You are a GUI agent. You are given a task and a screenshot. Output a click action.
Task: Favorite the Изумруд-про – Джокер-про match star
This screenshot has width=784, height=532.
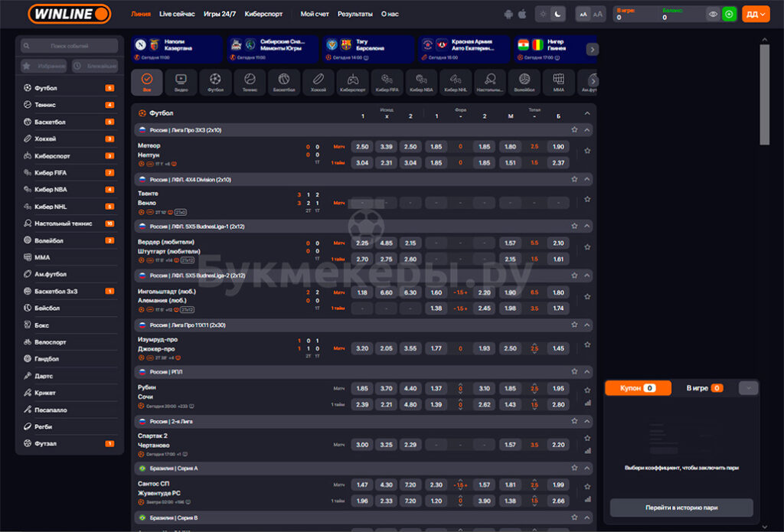tap(587, 344)
